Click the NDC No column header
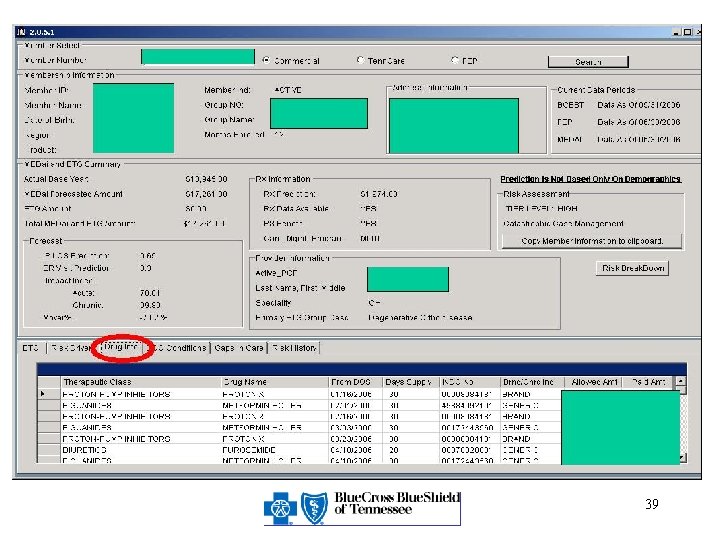Image resolution: width=720 pixels, height=540 pixels. coord(469,382)
